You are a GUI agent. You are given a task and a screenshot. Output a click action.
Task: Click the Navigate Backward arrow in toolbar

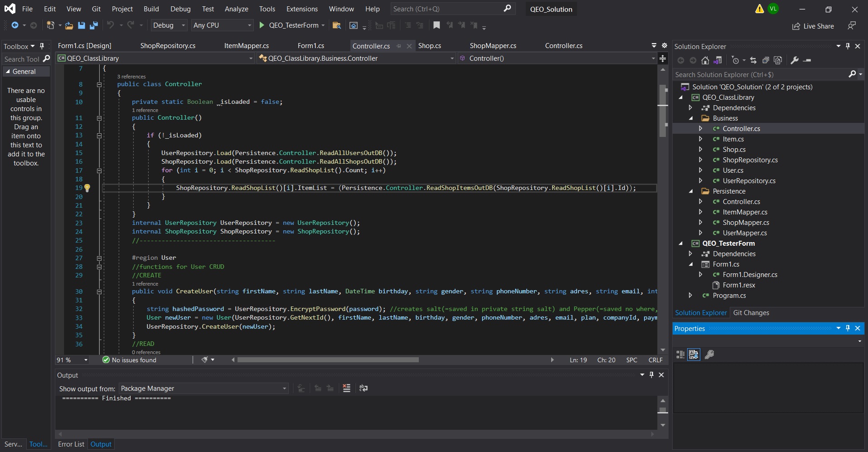[15, 25]
